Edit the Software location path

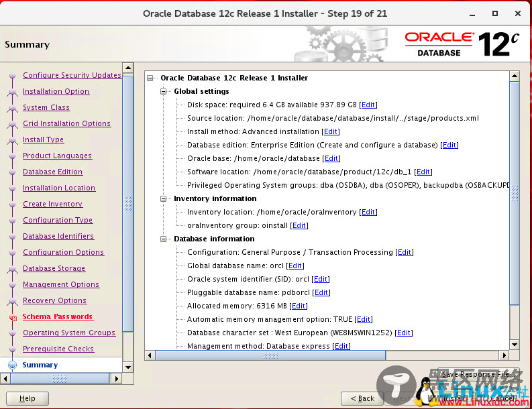point(423,172)
